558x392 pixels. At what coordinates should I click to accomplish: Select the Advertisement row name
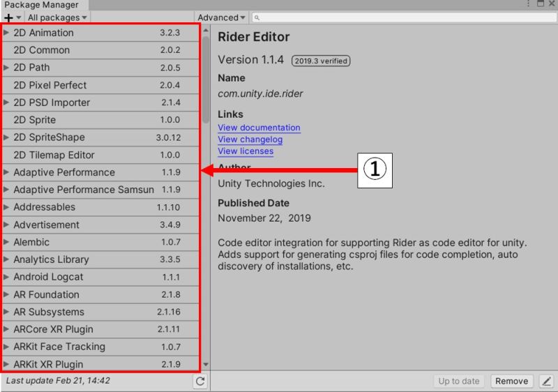[46, 225]
